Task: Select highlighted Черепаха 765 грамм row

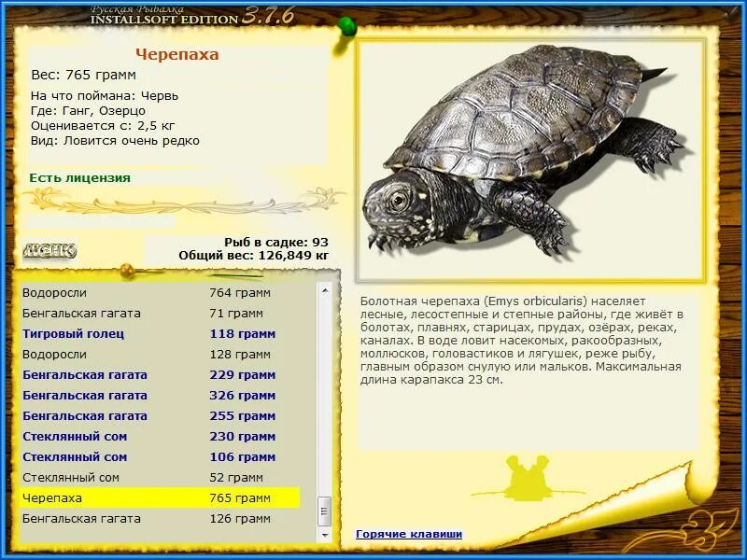Action: [161, 497]
